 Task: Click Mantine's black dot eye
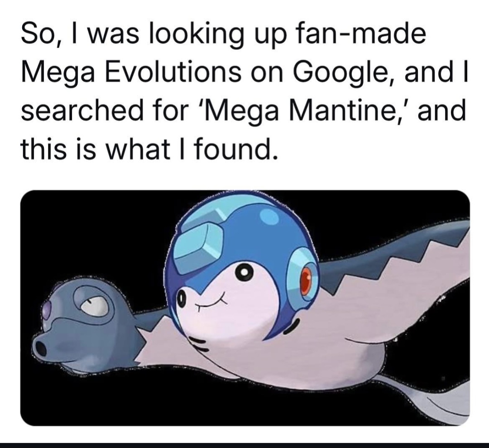(x=243, y=273)
